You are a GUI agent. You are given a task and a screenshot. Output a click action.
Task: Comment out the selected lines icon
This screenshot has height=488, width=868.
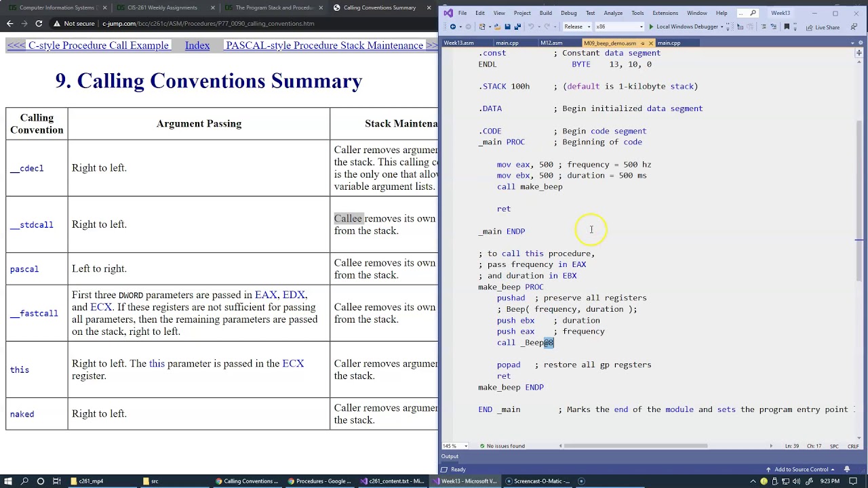764,26
